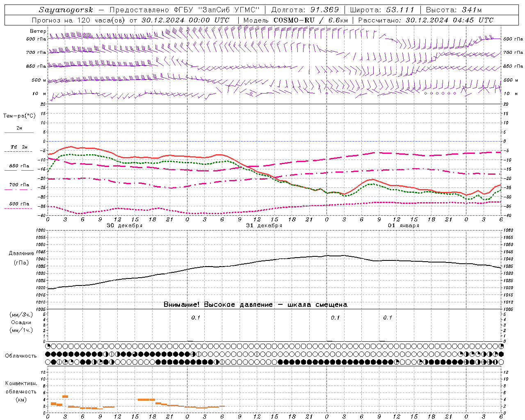525x420 pixels.
Task: Click the '500 м' wind level label on left
Action: click(39, 80)
